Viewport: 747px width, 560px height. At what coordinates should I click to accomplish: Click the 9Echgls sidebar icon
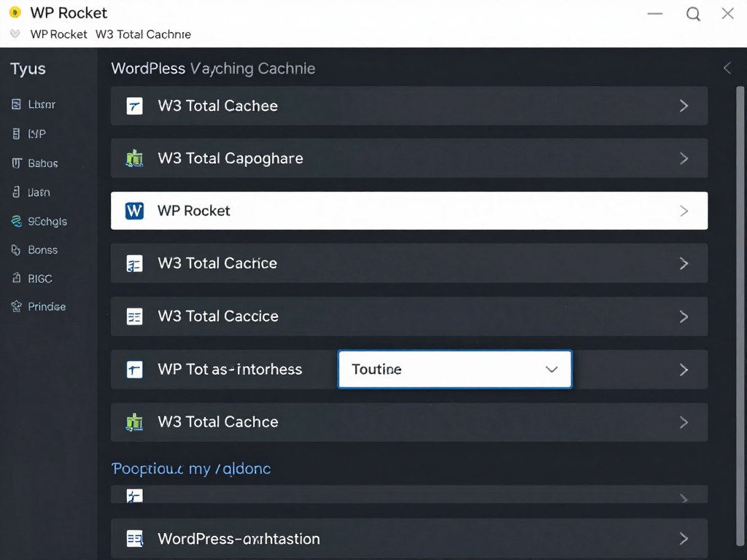pyautogui.click(x=16, y=221)
